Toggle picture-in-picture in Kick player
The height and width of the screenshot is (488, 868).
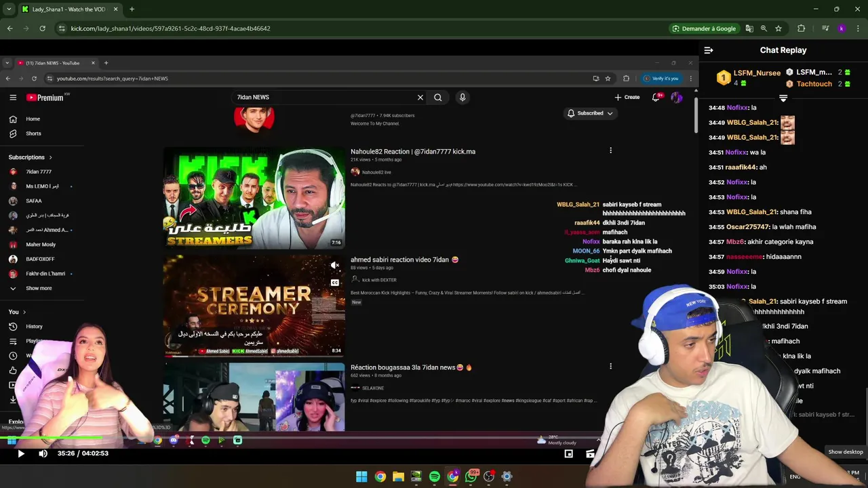coord(568,454)
